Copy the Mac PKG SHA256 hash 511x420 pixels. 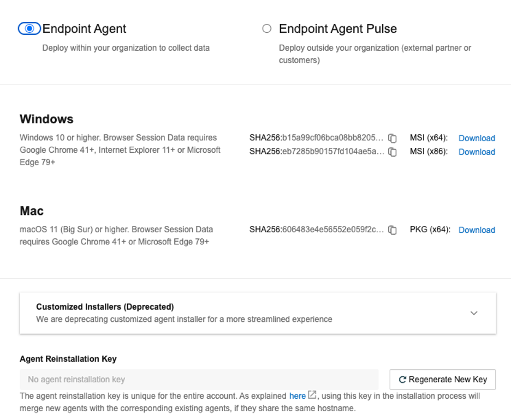coord(393,230)
